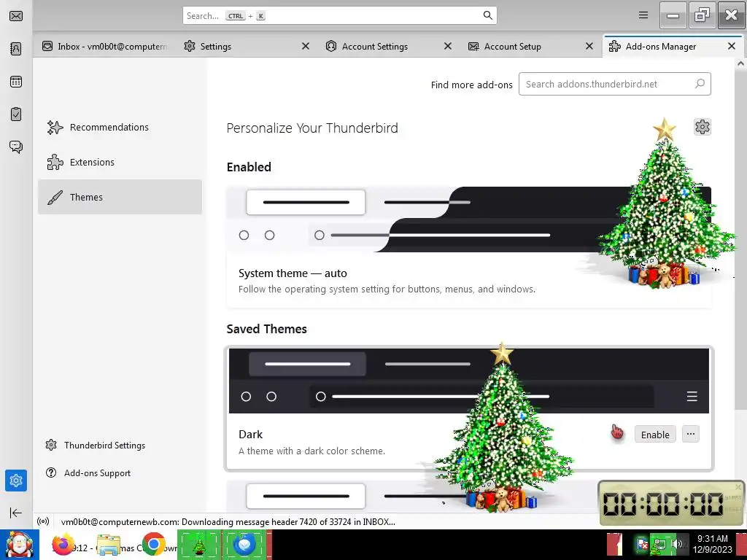747x560 pixels.
Task: Open Thunderbird Settings link
Action: pos(96,446)
